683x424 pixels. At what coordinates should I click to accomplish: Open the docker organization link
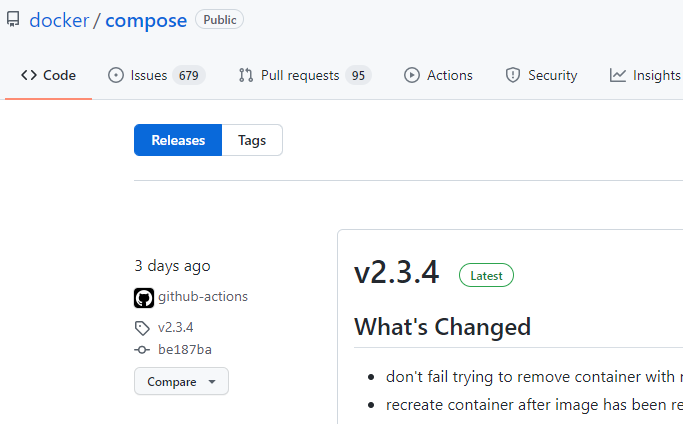(x=59, y=20)
